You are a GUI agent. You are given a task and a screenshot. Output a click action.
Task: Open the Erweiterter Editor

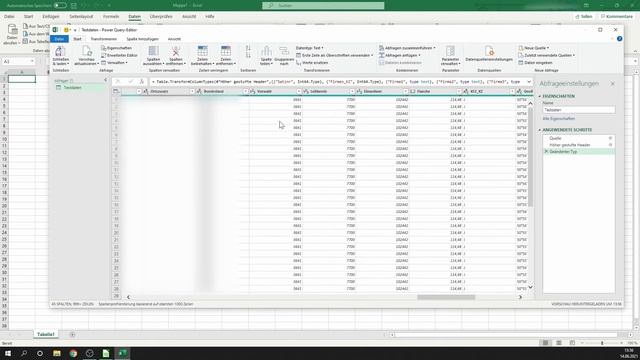click(119, 55)
